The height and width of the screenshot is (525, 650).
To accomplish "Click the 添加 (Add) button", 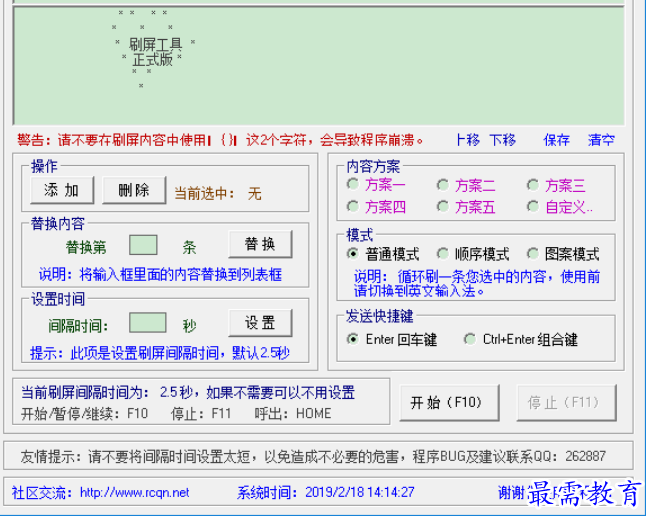I will pyautogui.click(x=62, y=190).
